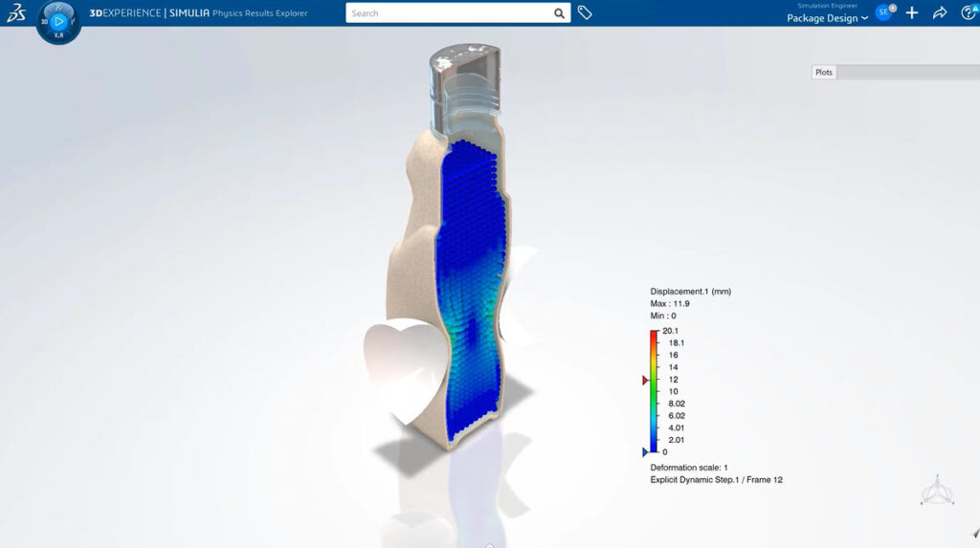The height and width of the screenshot is (548, 980).
Task: Open the help question mark icon
Action: point(967,13)
